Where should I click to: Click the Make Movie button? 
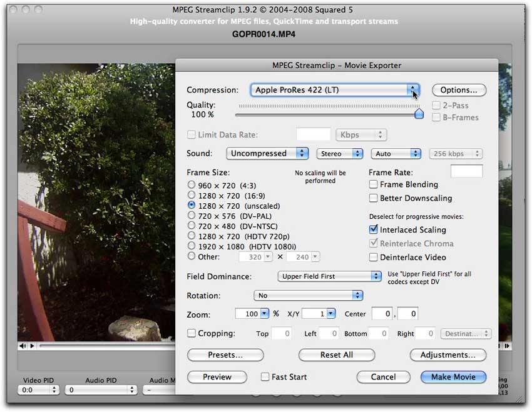(x=453, y=377)
